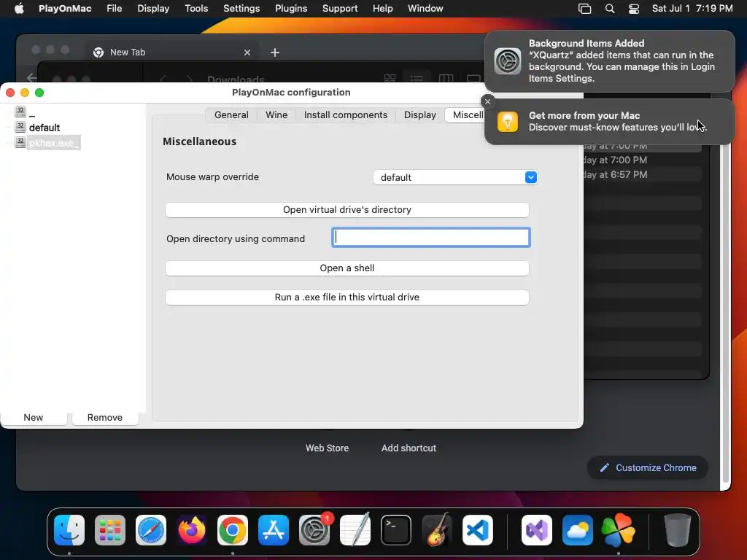Click Add shortcut in Chrome new tab
The image size is (747, 560).
pyautogui.click(x=409, y=448)
